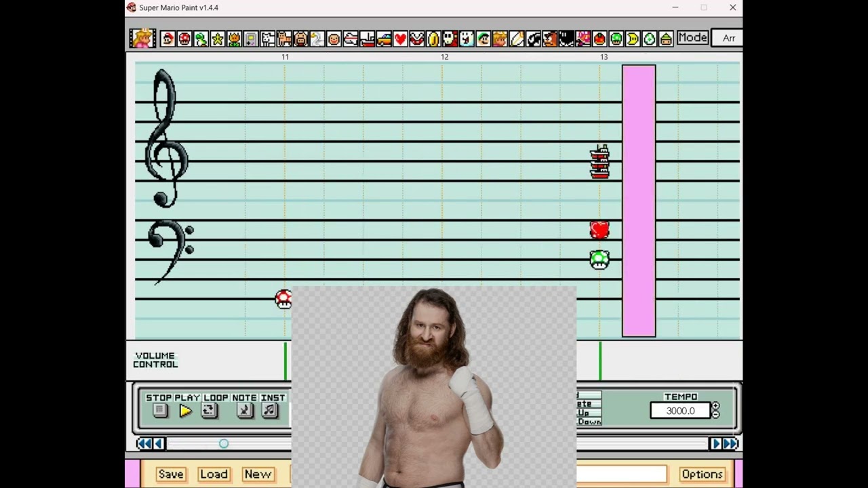Click the red mushroom note on staff
The width and height of the screenshot is (868, 488).
coord(283,299)
